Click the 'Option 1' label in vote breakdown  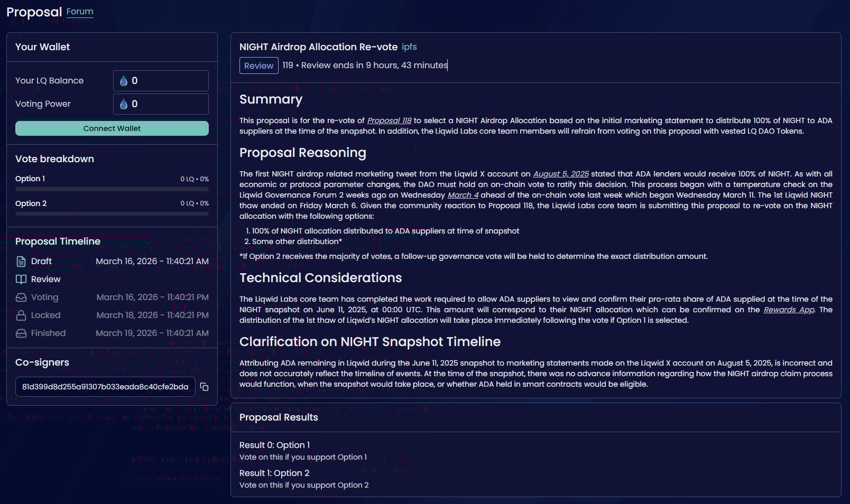coord(30,179)
